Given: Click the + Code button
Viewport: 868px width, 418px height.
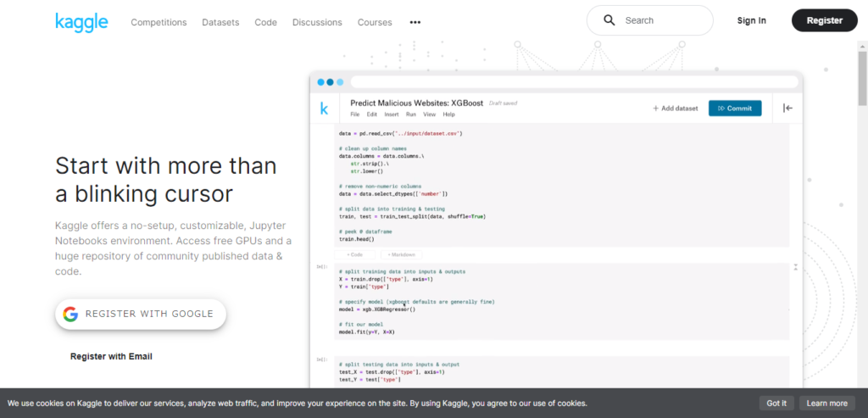Looking at the screenshot, I should 355,254.
